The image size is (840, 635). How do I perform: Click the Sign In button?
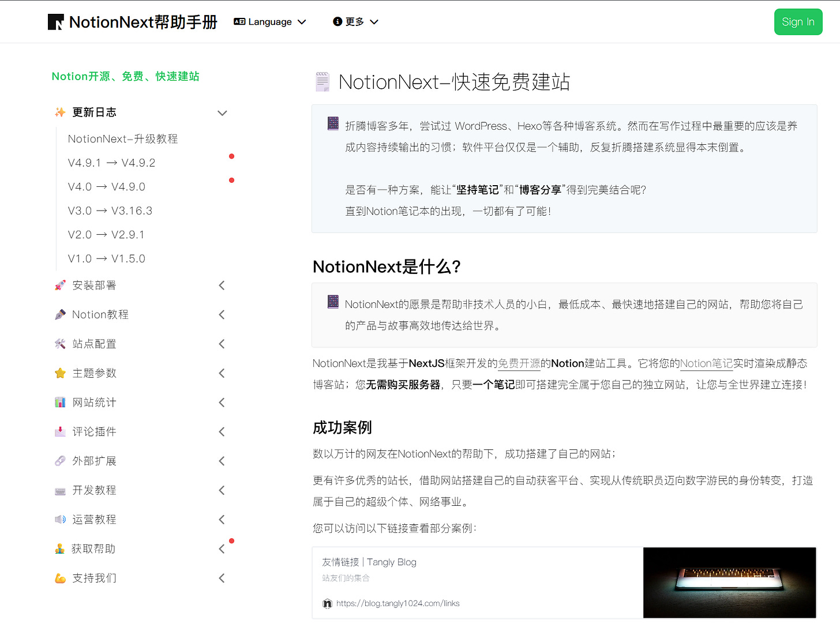798,22
